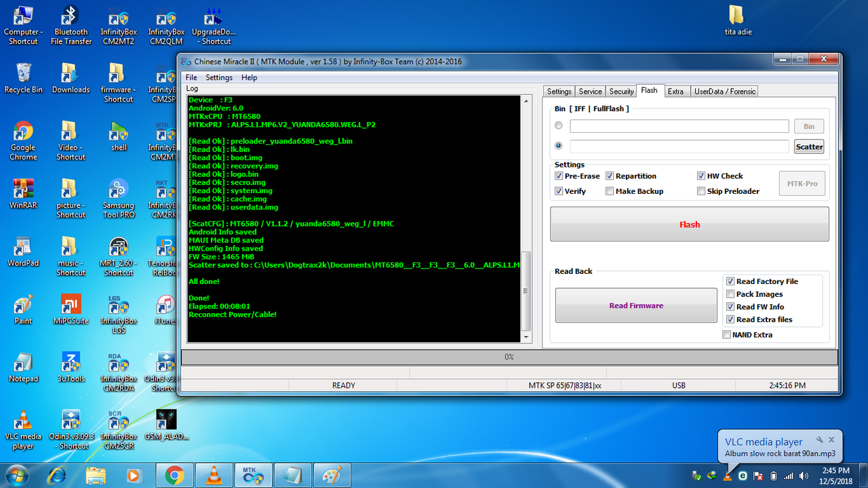This screenshot has height=488, width=868.
Task: Open VLC media player from taskbar
Action: [x=214, y=476]
